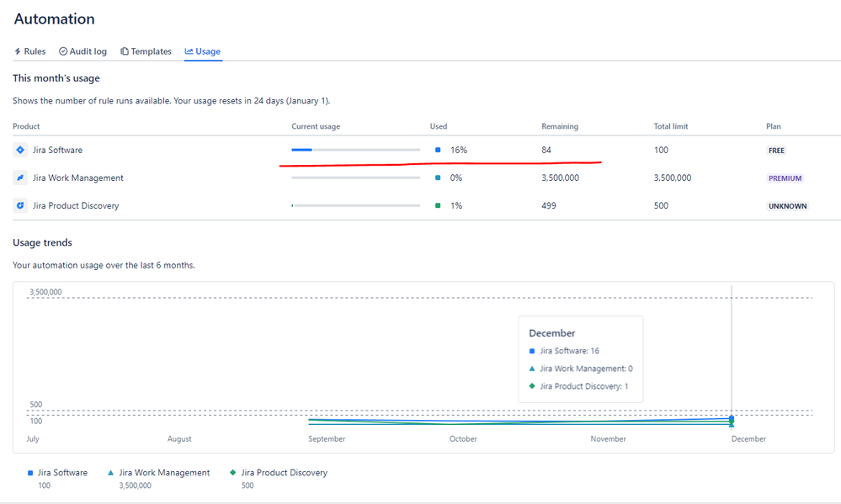This screenshot has width=841, height=504.
Task: Click the Jira Software product name
Action: pos(57,150)
